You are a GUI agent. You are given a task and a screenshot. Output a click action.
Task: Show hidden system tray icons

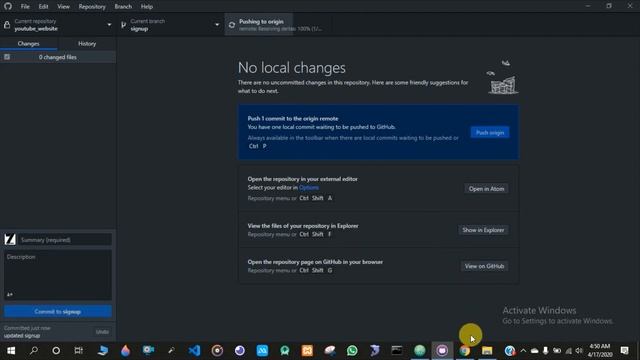523,351
